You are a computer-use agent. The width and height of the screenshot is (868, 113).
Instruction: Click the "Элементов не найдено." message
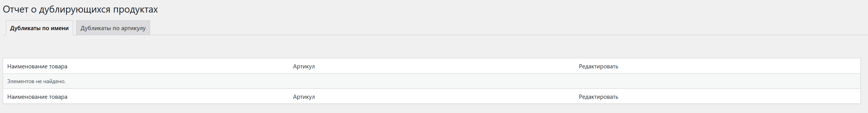36,81
